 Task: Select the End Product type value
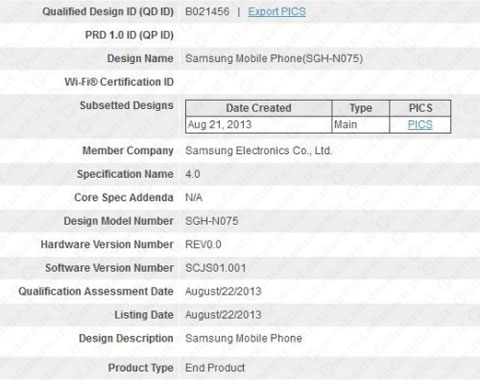click(215, 368)
